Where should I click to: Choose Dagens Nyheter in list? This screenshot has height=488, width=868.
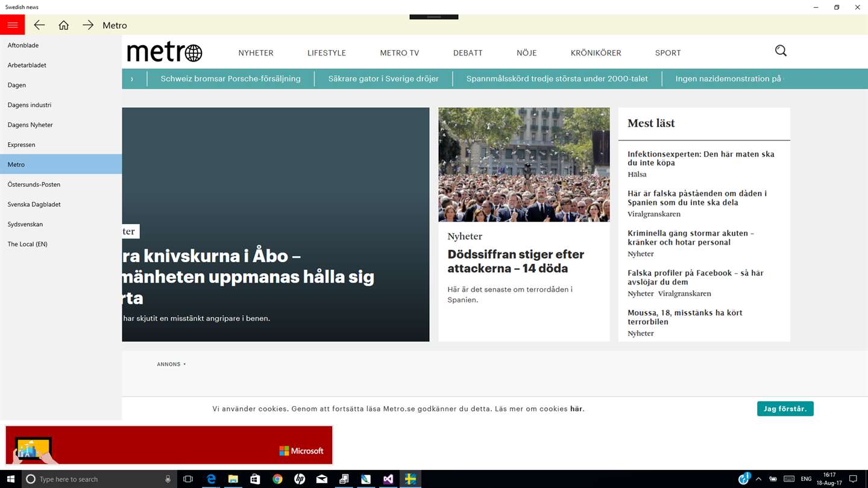coord(61,125)
